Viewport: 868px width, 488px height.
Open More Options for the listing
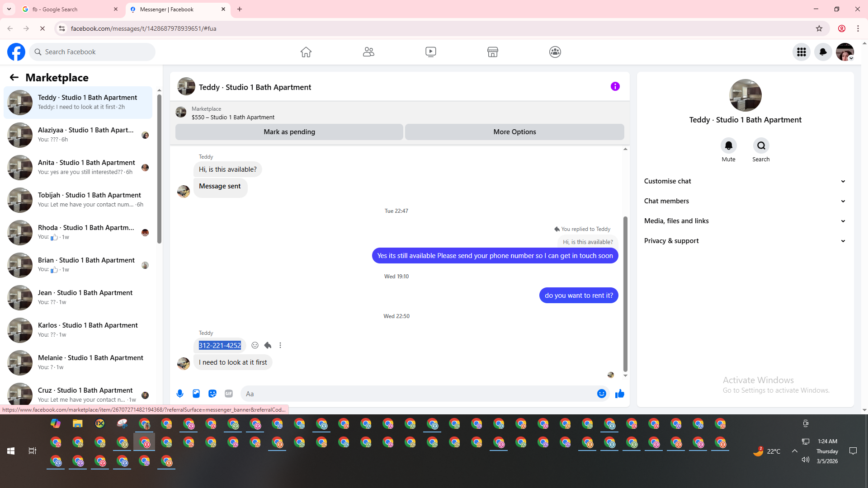[514, 132]
